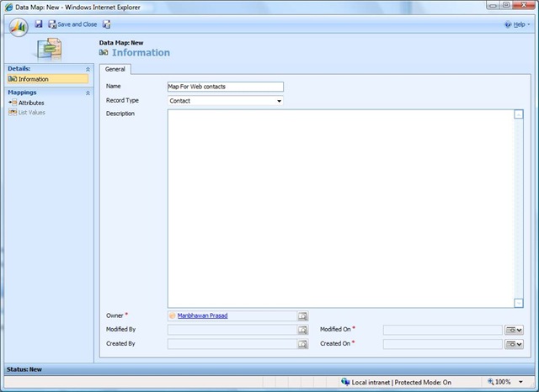Click the Save and Close button
This screenshot has height=392, width=539.
point(72,24)
